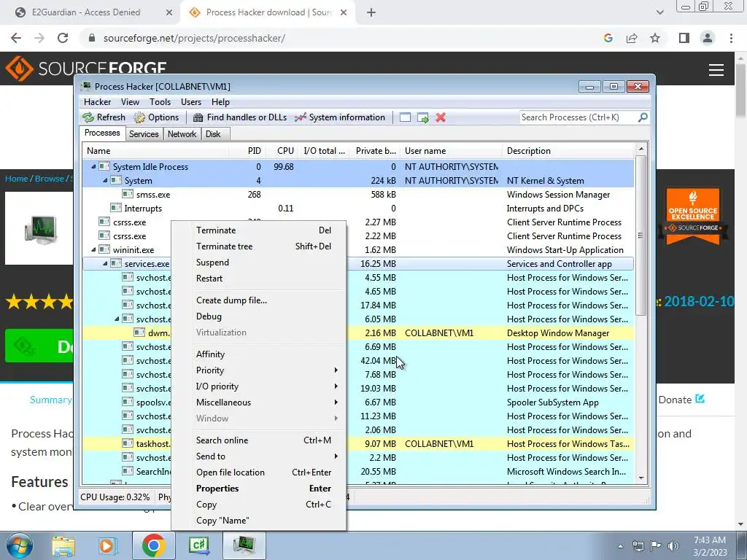Collapse the services.exe tree node
This screenshot has width=747, height=560.
[x=105, y=263]
